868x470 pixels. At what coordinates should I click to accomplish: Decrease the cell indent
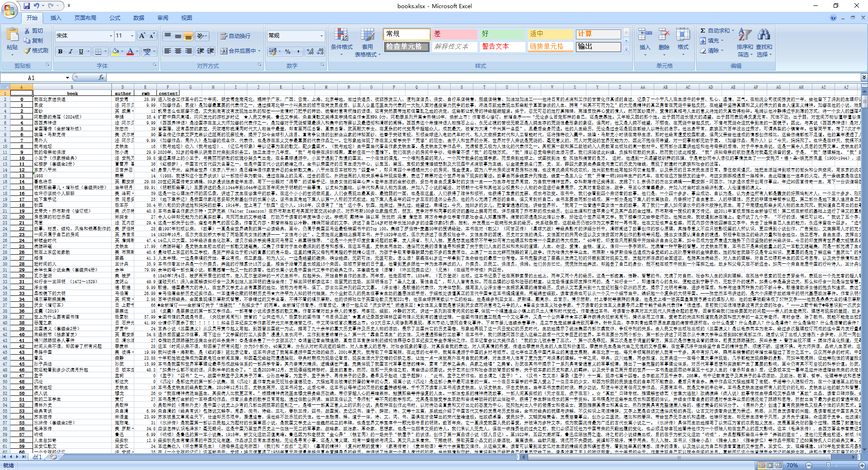(200, 51)
